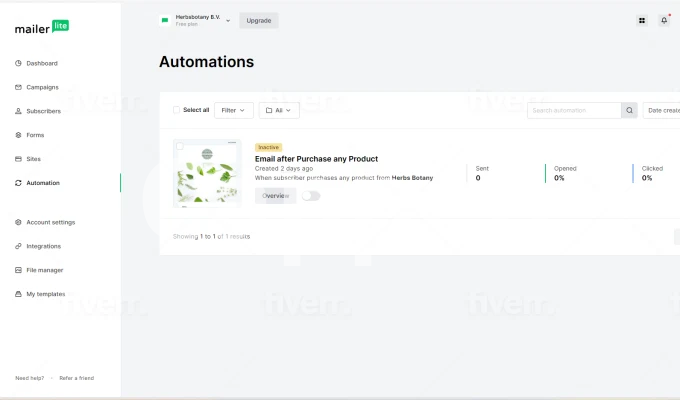
Task: Open the apps grid icon
Action: (641, 20)
